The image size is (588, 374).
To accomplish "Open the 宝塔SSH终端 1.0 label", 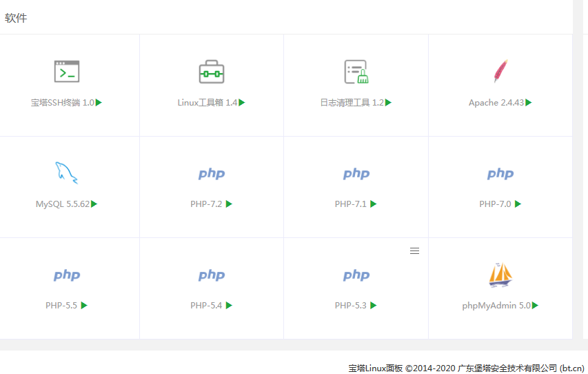I will (63, 103).
